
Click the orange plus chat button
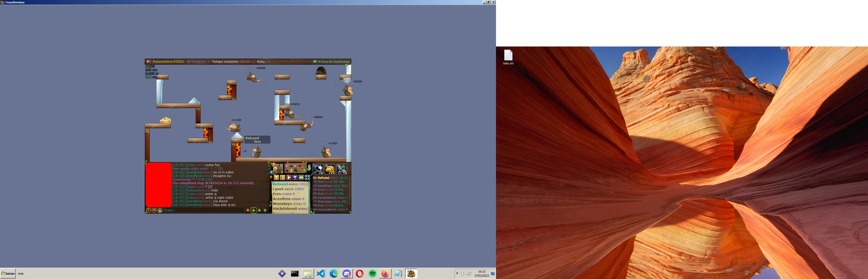pos(248,210)
